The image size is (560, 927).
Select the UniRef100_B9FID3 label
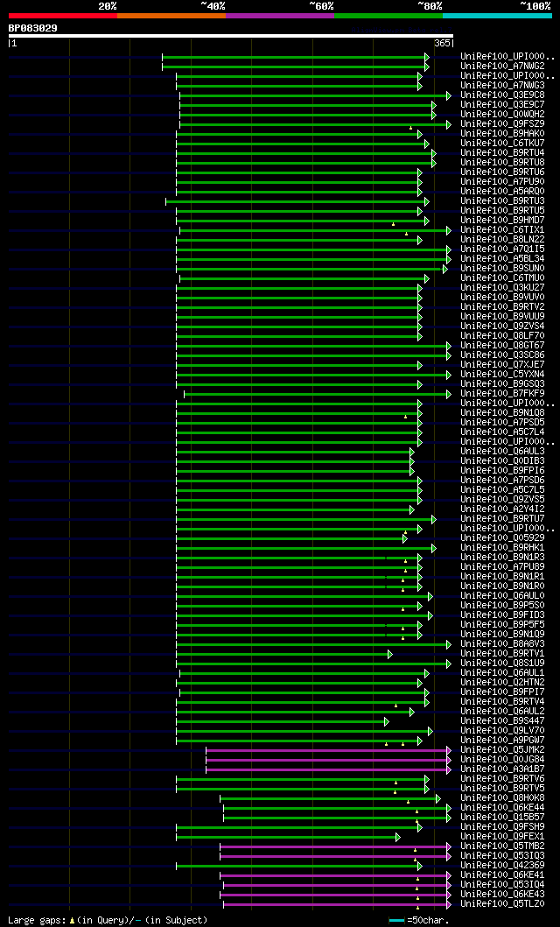tap(503, 615)
